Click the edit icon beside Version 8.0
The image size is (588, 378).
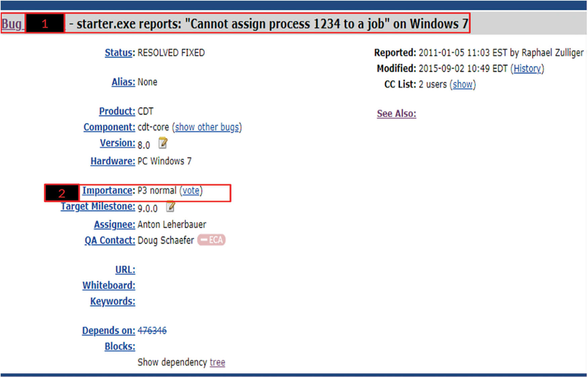click(x=163, y=143)
